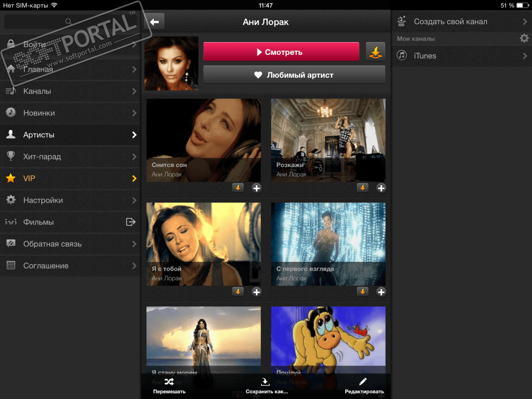Open the Соглашение menu item

point(70,265)
